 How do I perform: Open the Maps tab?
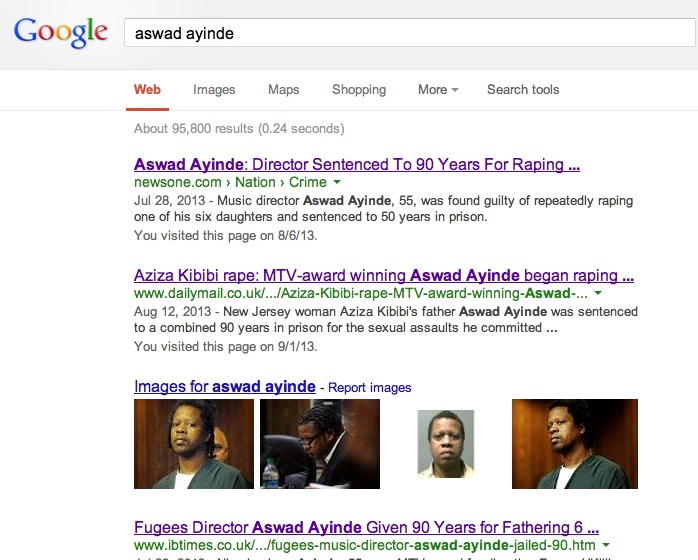[284, 89]
